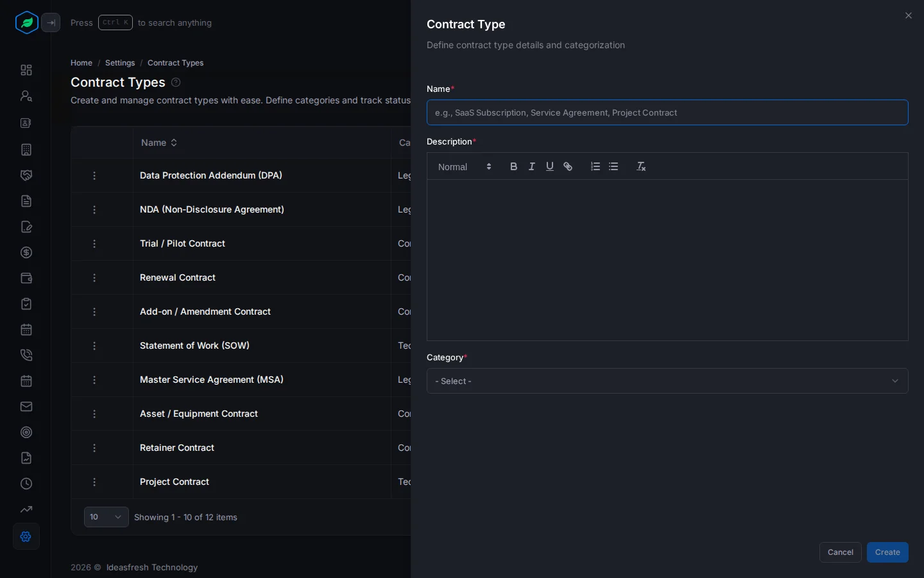
Task: Select the Master Service Agreement (MSA) row name
Action: (x=212, y=380)
